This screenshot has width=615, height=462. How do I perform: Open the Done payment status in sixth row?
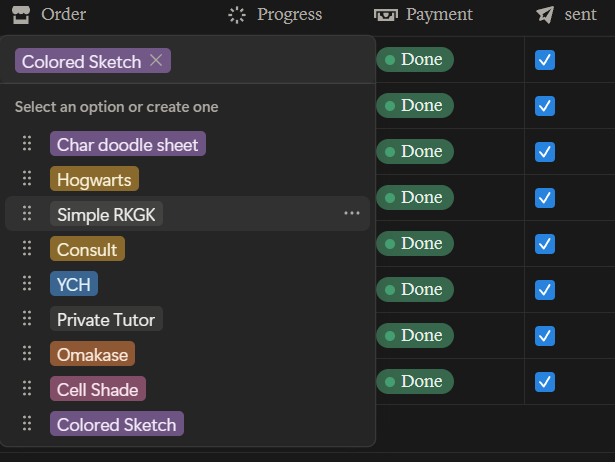click(x=415, y=289)
